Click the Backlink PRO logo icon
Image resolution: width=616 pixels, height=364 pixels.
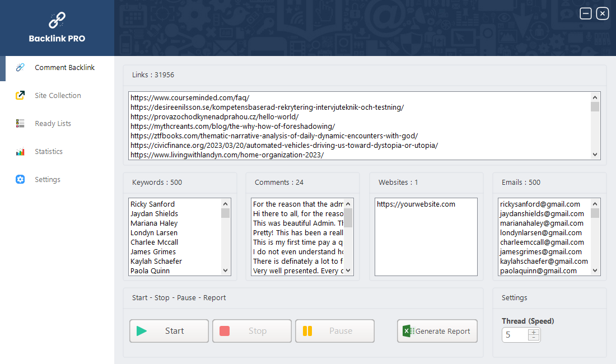pos(56,18)
